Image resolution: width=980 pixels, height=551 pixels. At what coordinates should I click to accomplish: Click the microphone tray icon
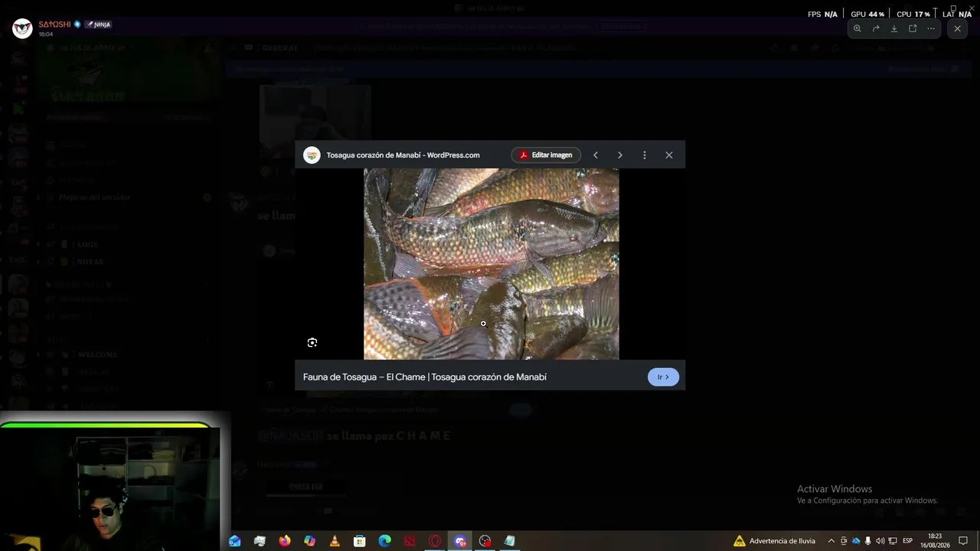867,541
